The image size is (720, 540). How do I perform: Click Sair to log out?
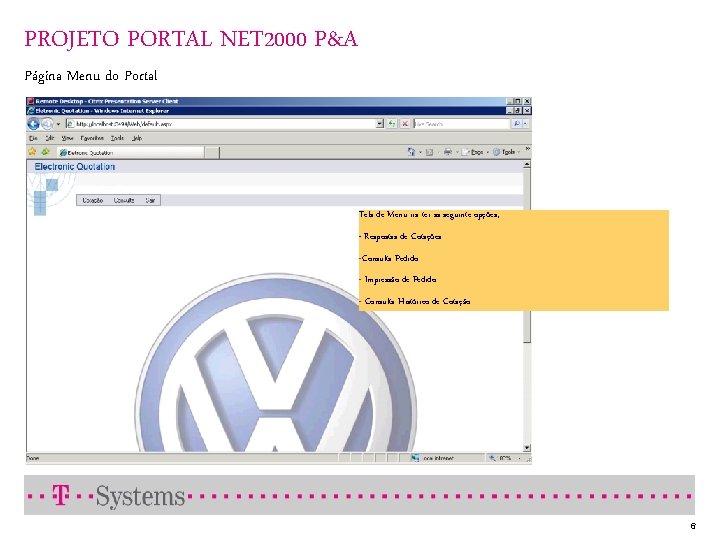tap(150, 200)
